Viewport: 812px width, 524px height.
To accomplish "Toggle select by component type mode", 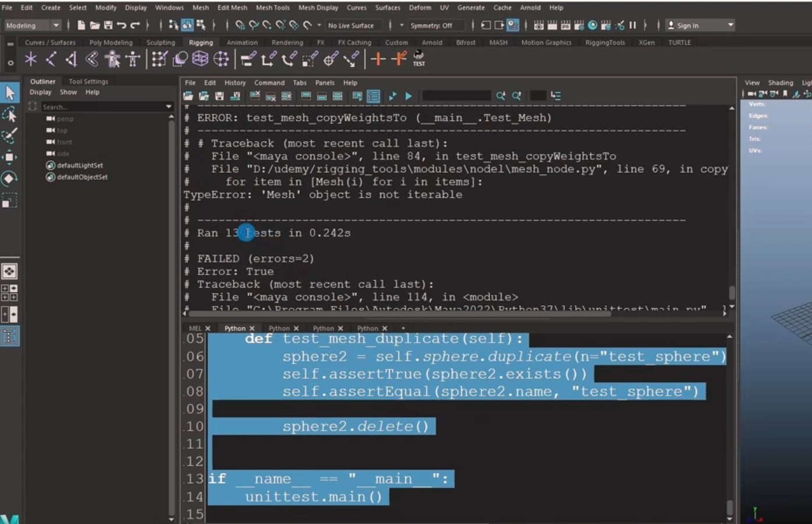I will click(201, 25).
